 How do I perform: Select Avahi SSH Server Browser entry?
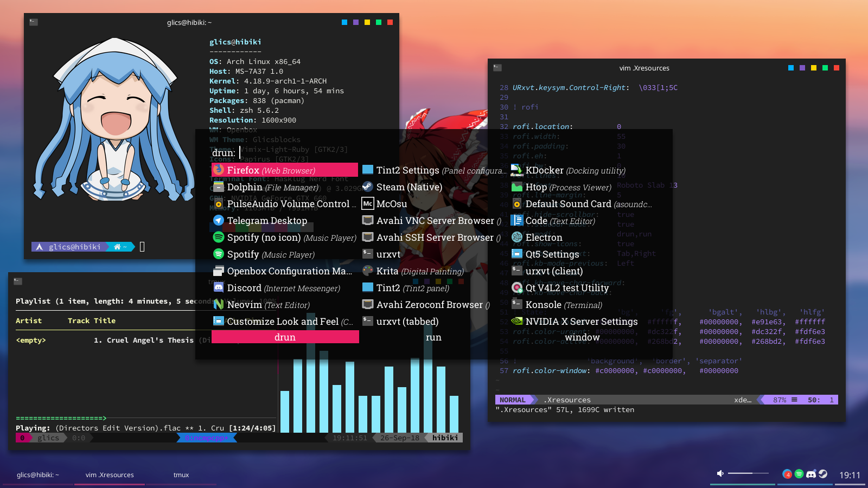[434, 237]
